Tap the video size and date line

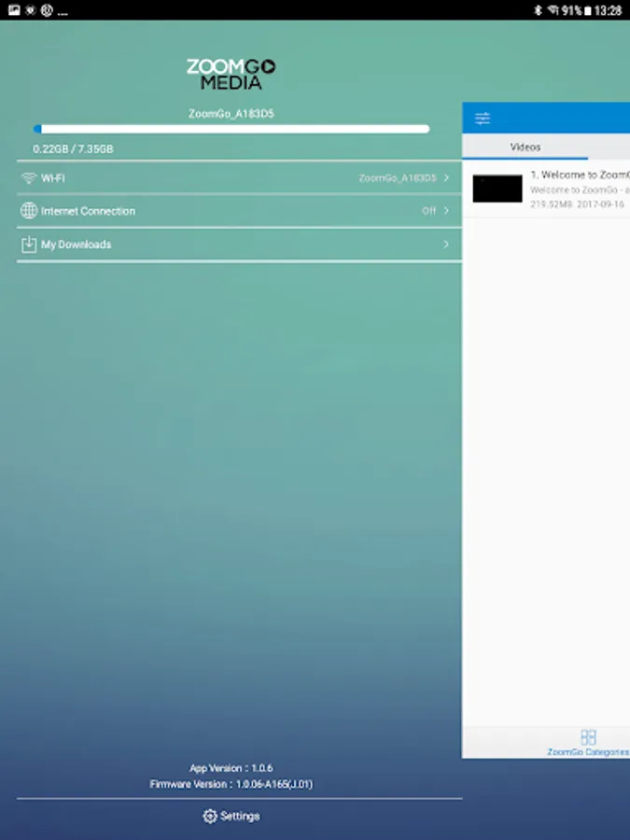[577, 204]
